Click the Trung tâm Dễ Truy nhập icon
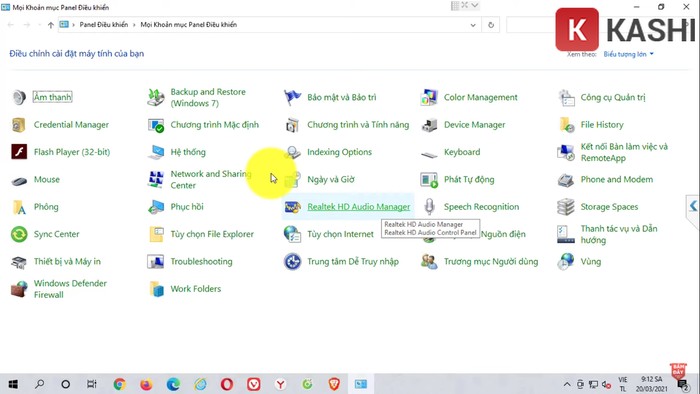Image resolution: width=700 pixels, height=394 pixels. coord(292,262)
